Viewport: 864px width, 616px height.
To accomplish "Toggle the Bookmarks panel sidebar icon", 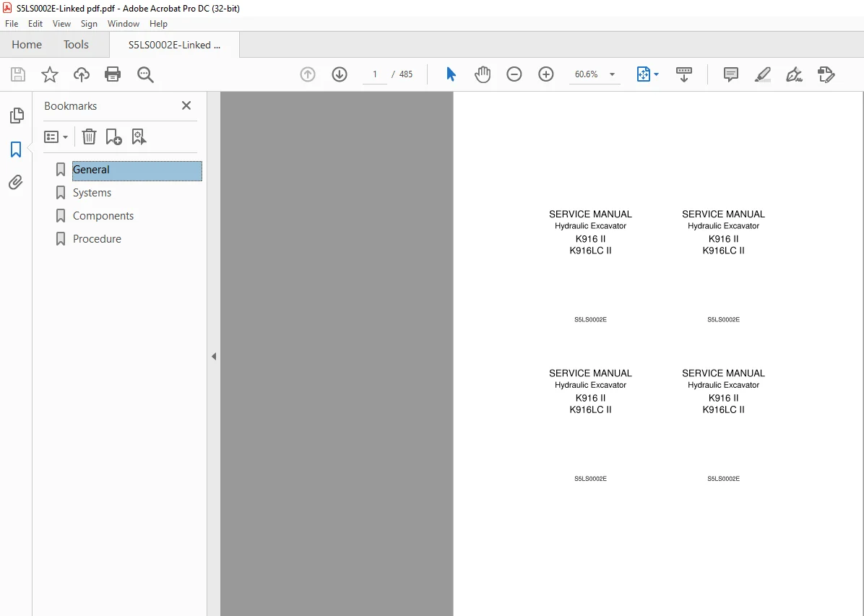I will (x=16, y=149).
